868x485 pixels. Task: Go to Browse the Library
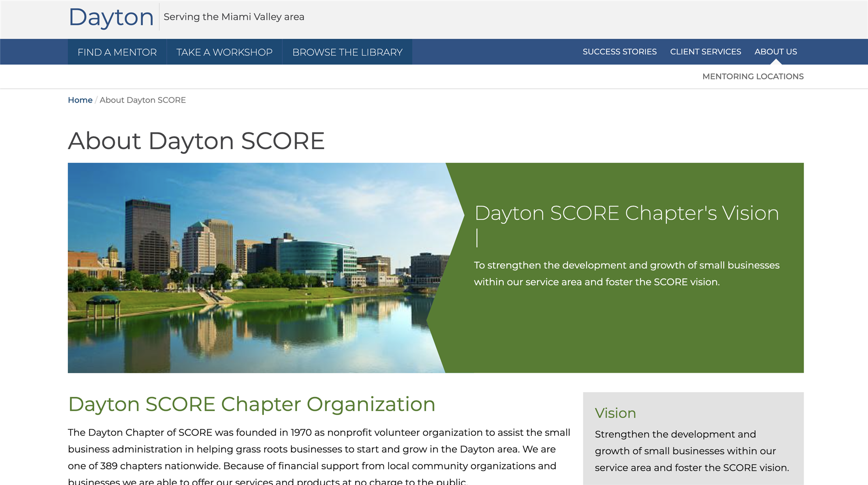point(347,52)
